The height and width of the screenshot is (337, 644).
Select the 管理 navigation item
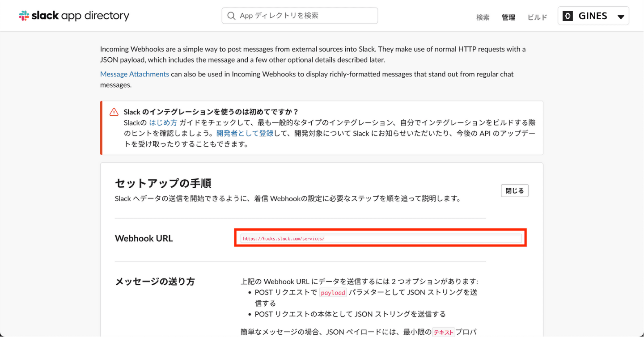[508, 17]
